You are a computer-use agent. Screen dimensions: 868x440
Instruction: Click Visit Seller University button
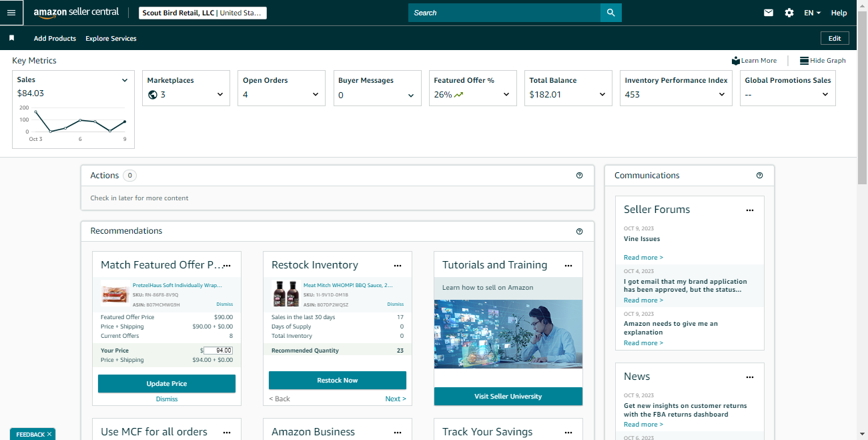508,397
